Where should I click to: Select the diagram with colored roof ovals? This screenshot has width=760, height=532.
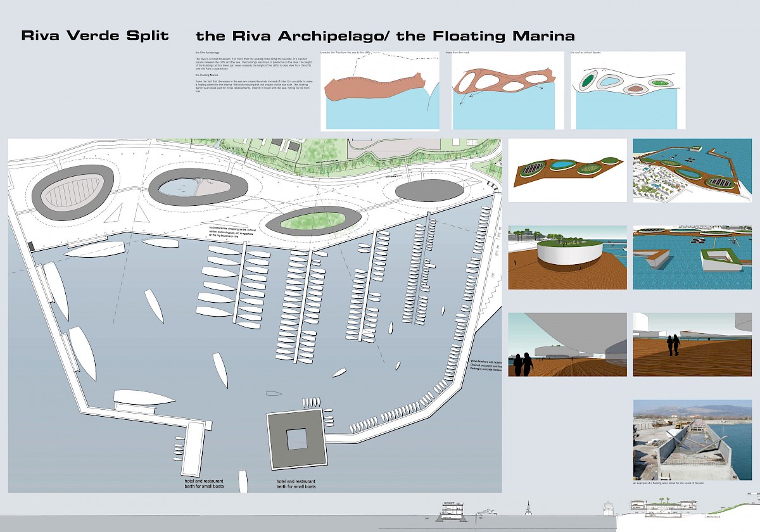pyautogui.click(x=628, y=91)
